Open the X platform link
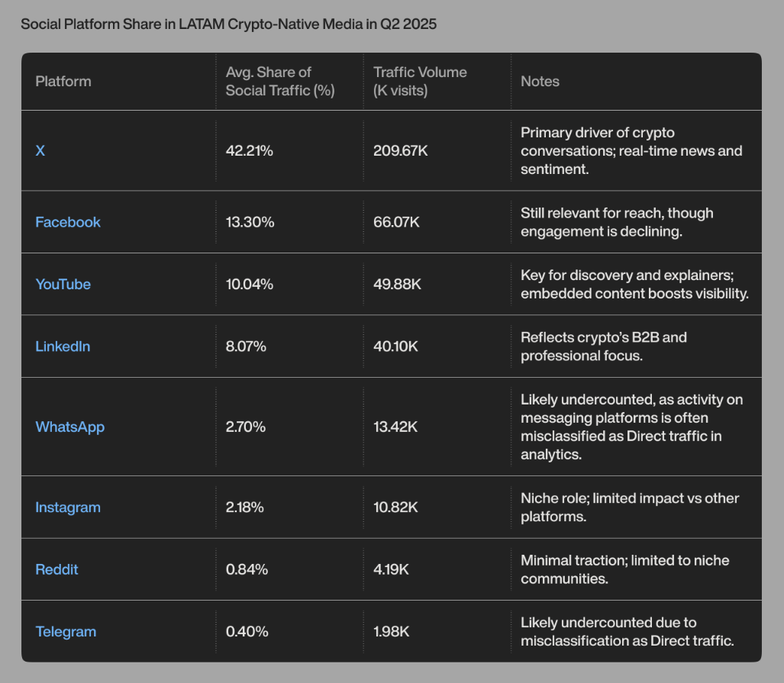This screenshot has width=784, height=683. pos(40,151)
